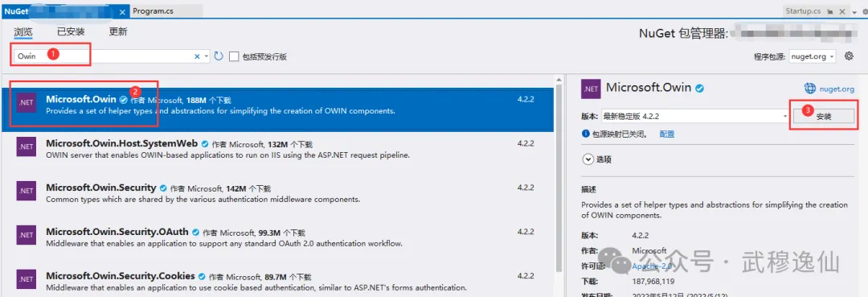Expand the 选项 section chevron

click(x=588, y=159)
